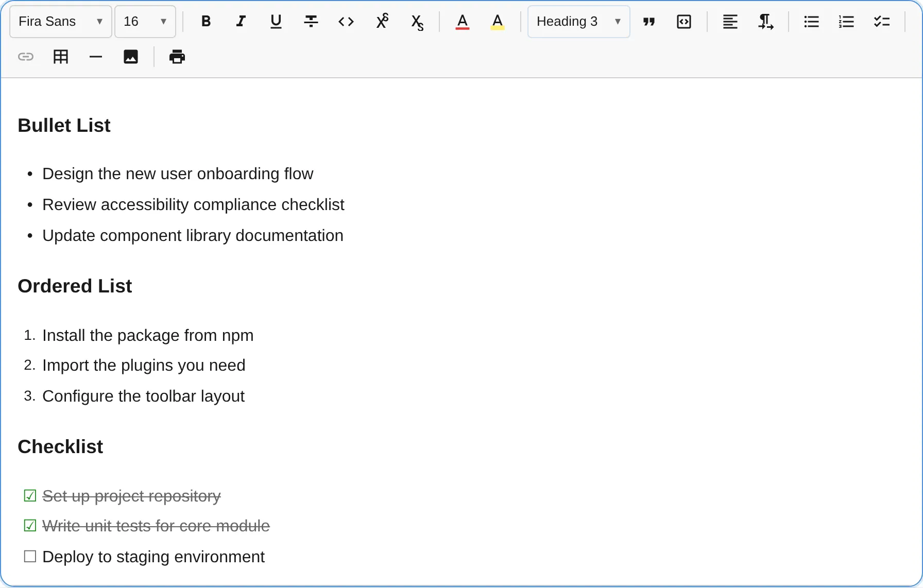This screenshot has height=588, width=923.
Task: Insert a horizontal rule
Action: click(x=96, y=57)
